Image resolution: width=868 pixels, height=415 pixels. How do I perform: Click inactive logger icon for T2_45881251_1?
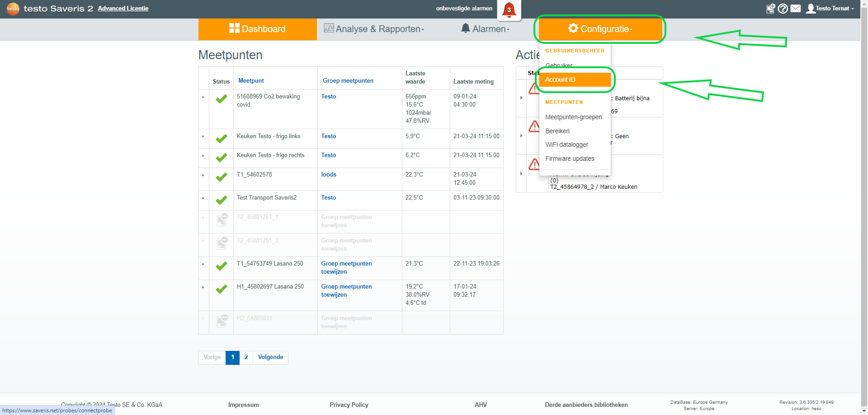[x=222, y=220]
